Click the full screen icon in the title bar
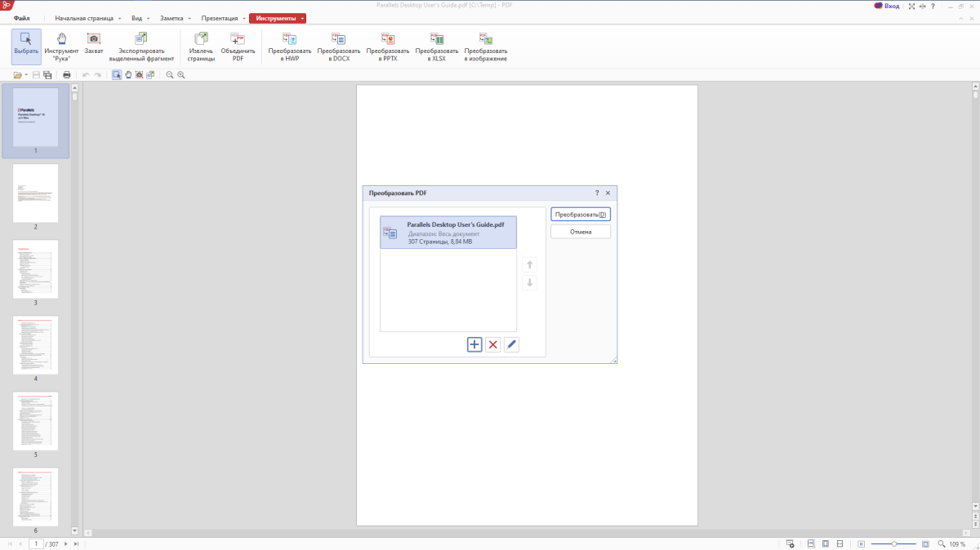Viewport: 980px width, 550px height. click(911, 6)
